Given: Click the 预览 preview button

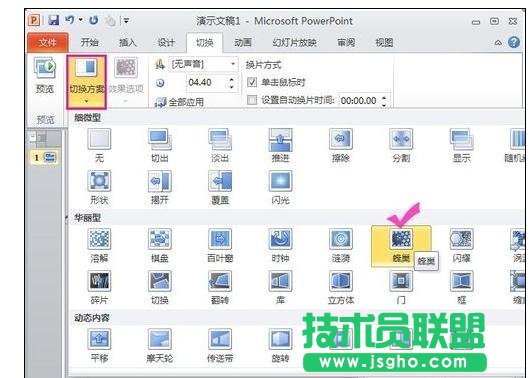Looking at the screenshot, I should click(x=45, y=76).
